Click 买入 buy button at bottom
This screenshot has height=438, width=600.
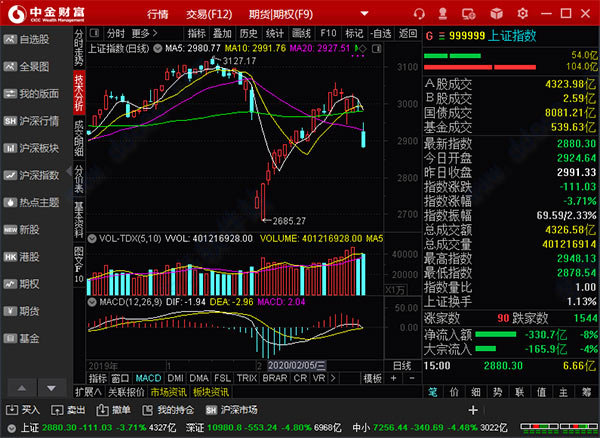23,410
